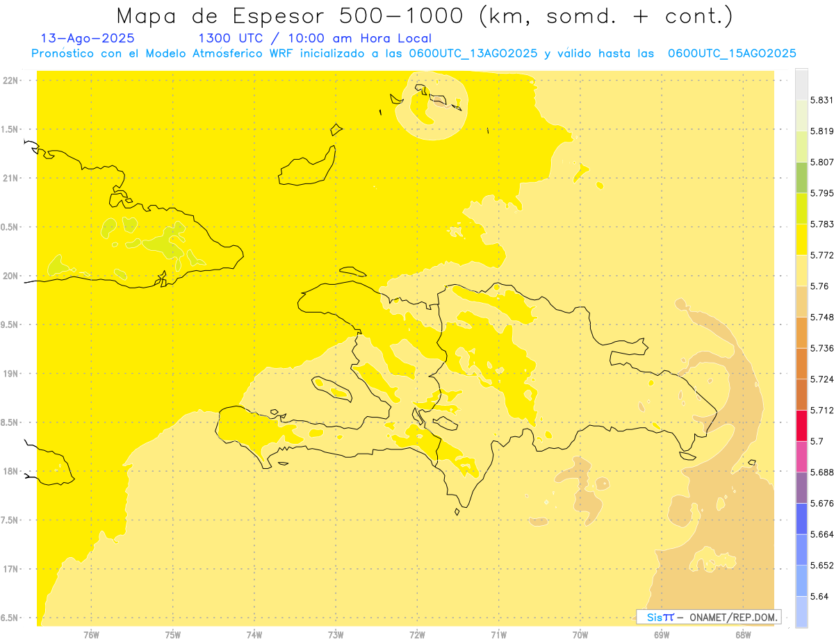
Task: Click the latitude label '22N'
Action: [x=10, y=81]
